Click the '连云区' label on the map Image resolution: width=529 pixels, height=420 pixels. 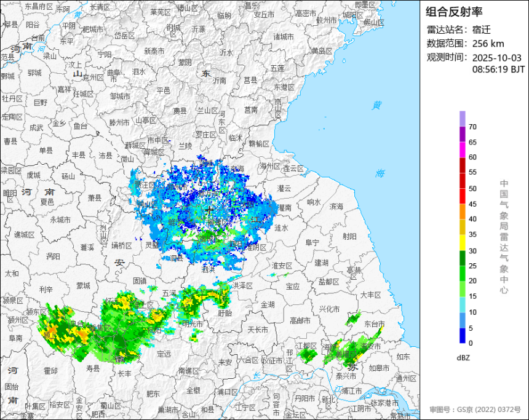[293, 168]
